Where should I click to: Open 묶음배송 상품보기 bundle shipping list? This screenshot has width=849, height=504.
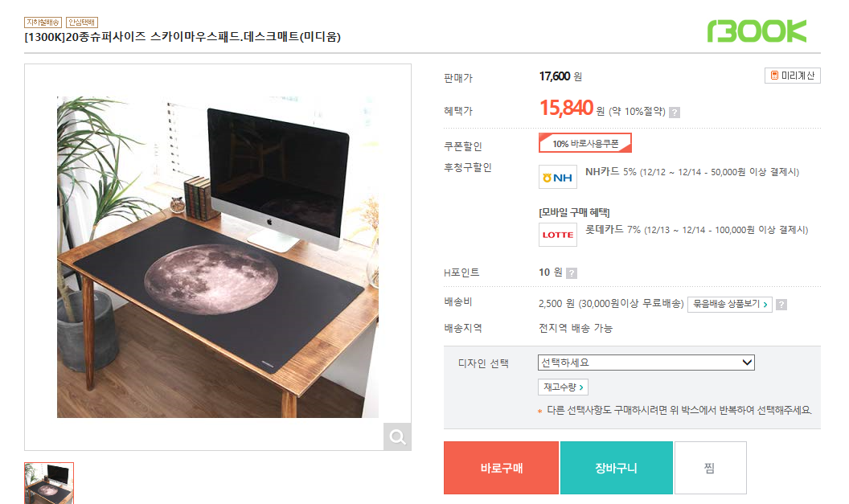(x=730, y=304)
